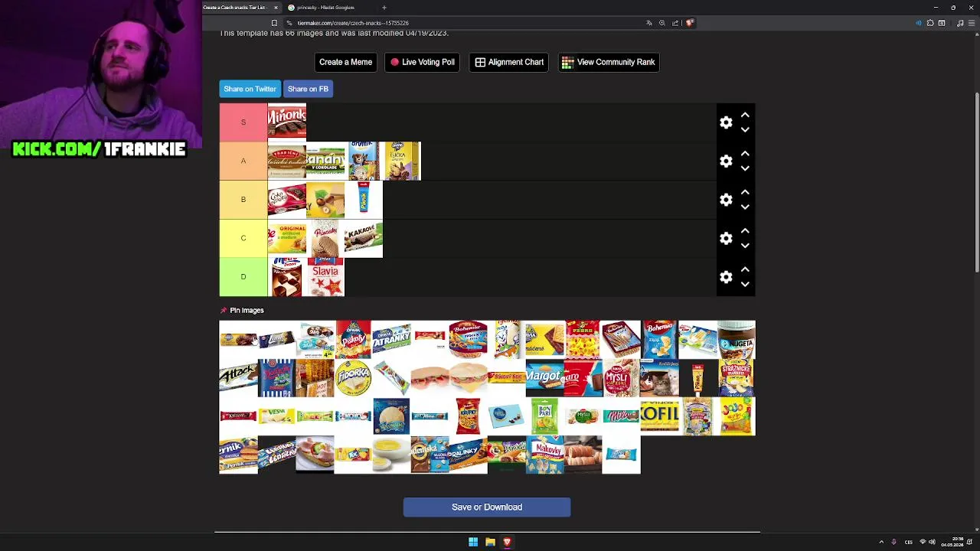The image size is (980, 551).
Task: Pick the Pralinky snack image
Action: coord(468,455)
